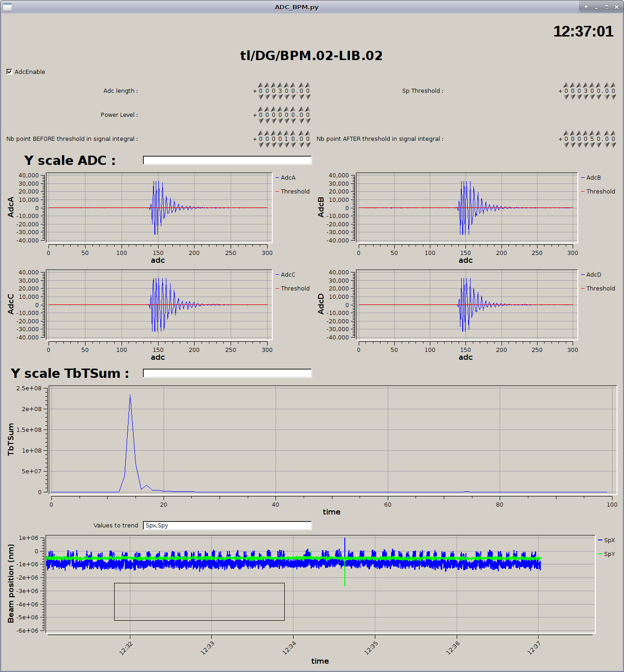The image size is (624, 672).
Task: Focus the Values to trend field
Action: click(227, 526)
